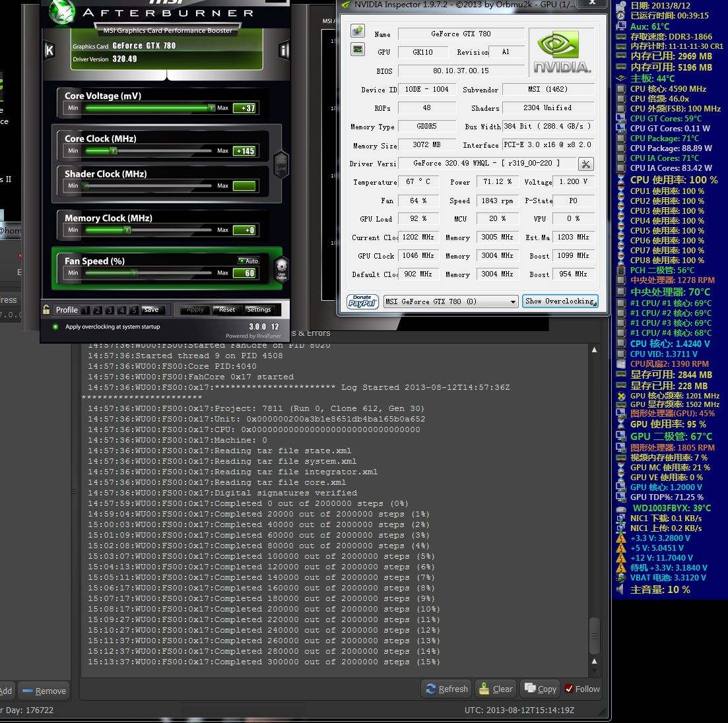Click the Memory Clock slider handle
This screenshot has height=723, width=728.
(x=127, y=230)
